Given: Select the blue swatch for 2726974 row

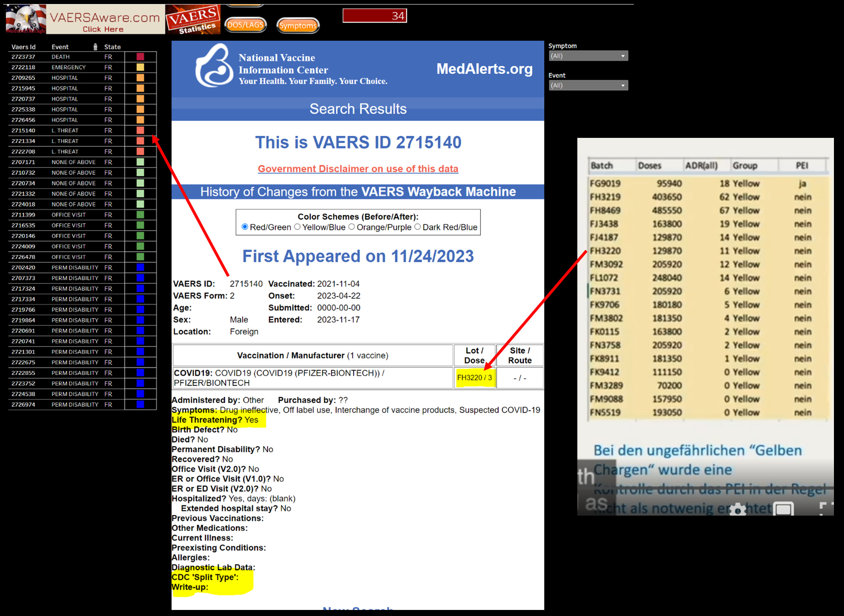Looking at the screenshot, I should click(x=140, y=404).
